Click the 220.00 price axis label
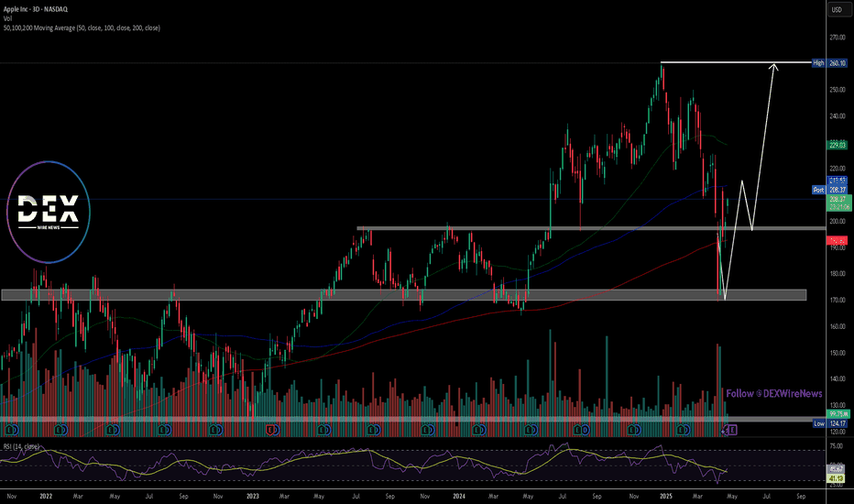This screenshot has height=504, width=854. click(838, 169)
